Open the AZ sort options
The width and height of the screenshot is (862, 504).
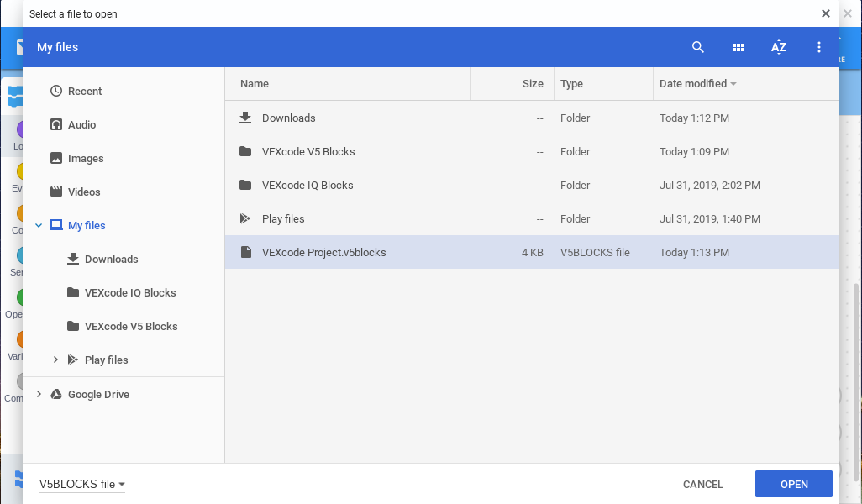pos(779,47)
